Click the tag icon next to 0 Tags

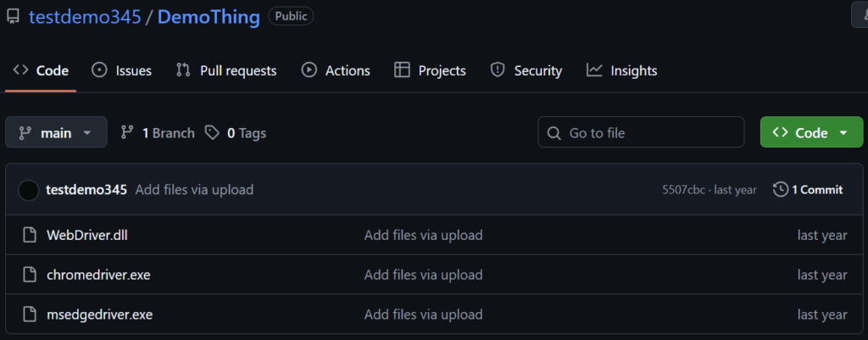[212, 133]
